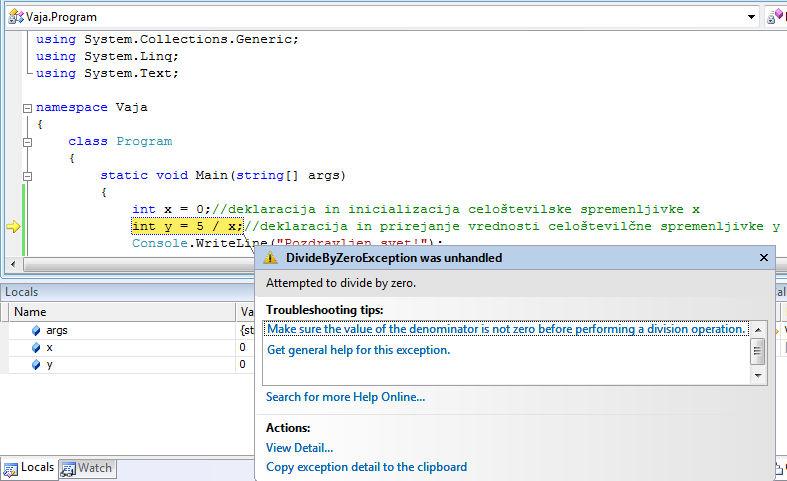Click the highlighted statement int y = 5 / x;
Image resolution: width=787 pixels, height=481 pixels.
(x=187, y=226)
